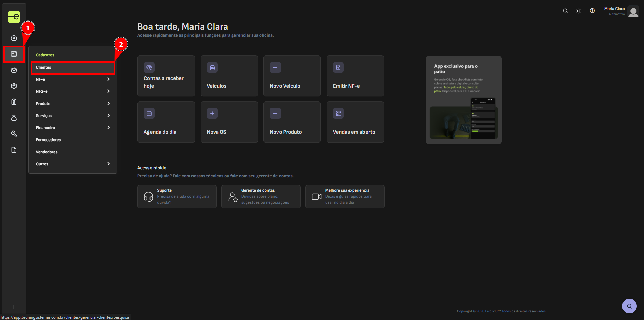Open the help question mark icon
This screenshot has width=644, height=320.
[x=592, y=11]
